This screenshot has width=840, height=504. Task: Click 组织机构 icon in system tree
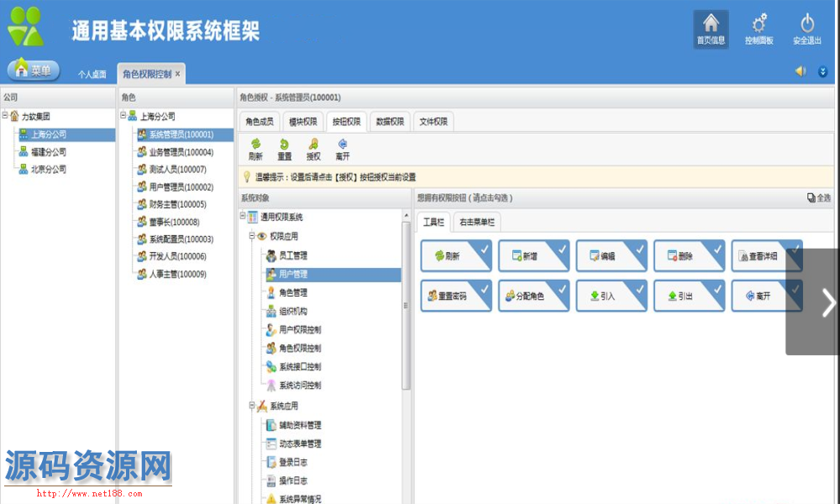point(271,311)
